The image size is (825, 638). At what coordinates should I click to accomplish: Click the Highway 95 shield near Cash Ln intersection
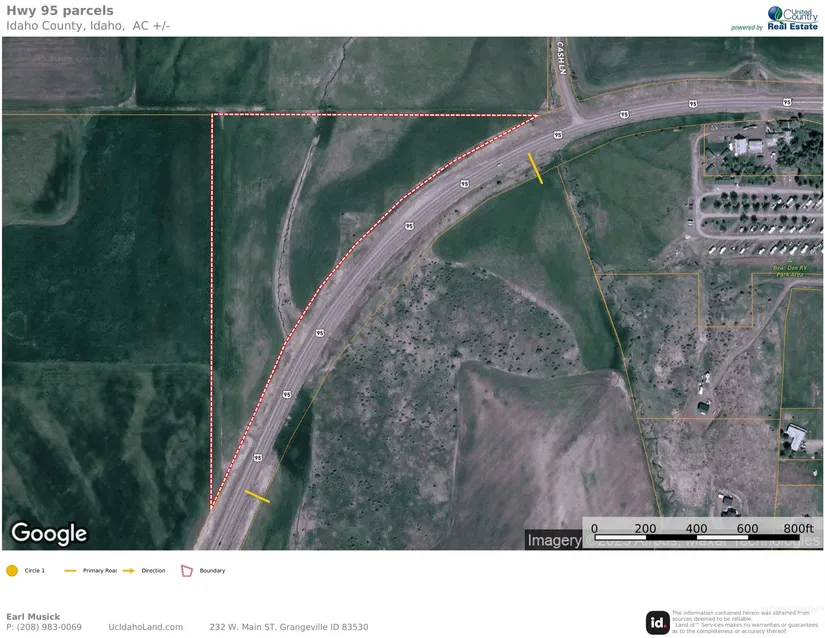[x=557, y=134]
